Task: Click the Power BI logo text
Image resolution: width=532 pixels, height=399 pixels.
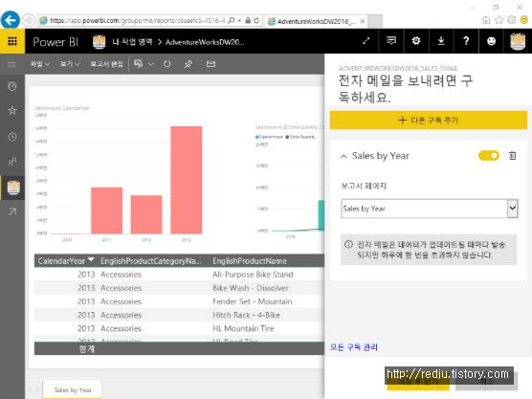Action: point(55,42)
